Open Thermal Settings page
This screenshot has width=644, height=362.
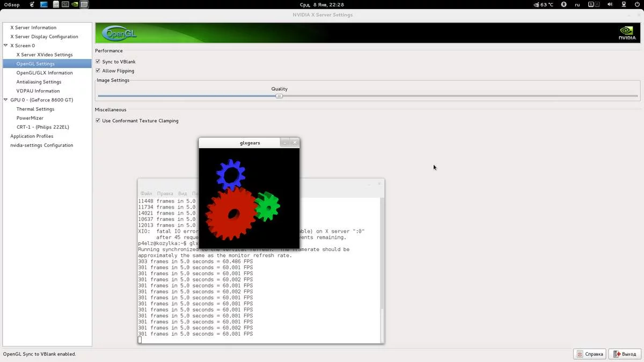[x=35, y=109]
